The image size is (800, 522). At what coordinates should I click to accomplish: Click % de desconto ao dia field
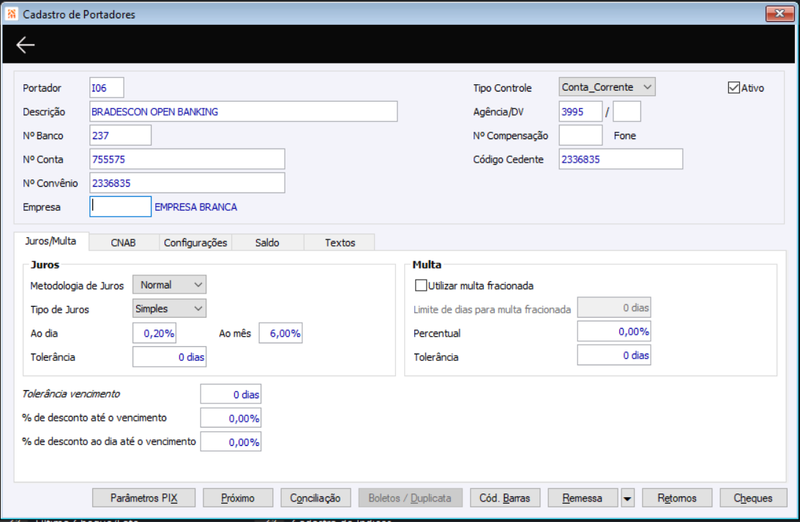click(x=231, y=442)
